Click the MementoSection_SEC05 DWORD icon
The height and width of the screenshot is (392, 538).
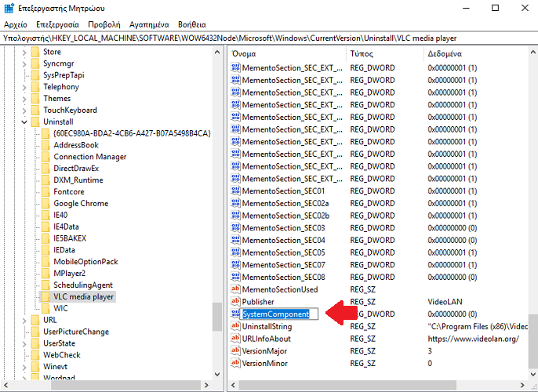[x=235, y=252]
